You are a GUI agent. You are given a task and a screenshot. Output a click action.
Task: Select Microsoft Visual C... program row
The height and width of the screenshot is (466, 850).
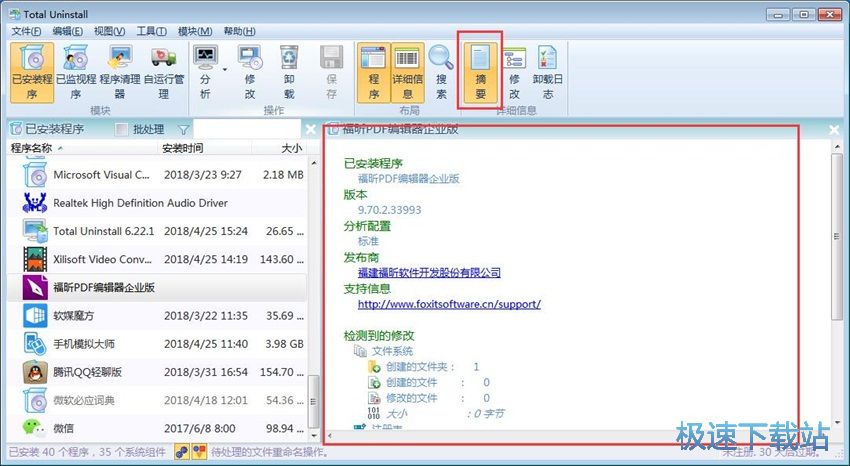pos(157,175)
